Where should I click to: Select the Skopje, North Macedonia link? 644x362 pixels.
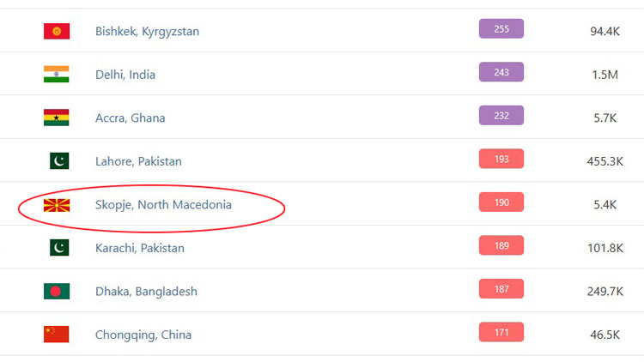coord(163,205)
